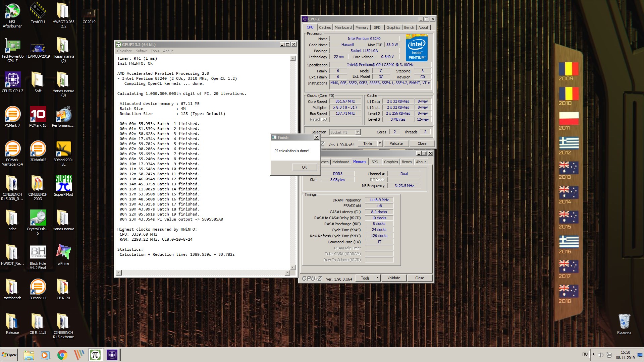Click Tools button in top CPU-Z window
This screenshot has width=644, height=362.
[368, 143]
